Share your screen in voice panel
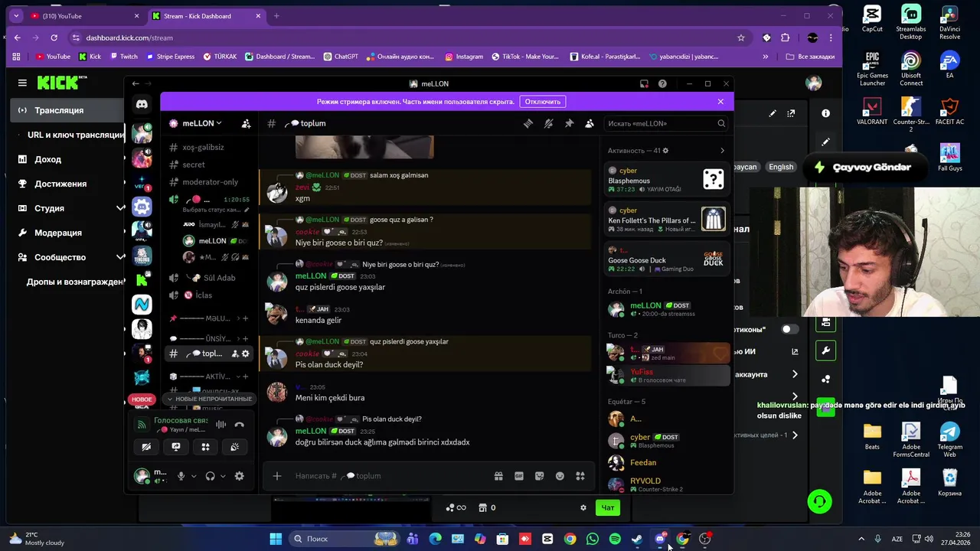 176,447
